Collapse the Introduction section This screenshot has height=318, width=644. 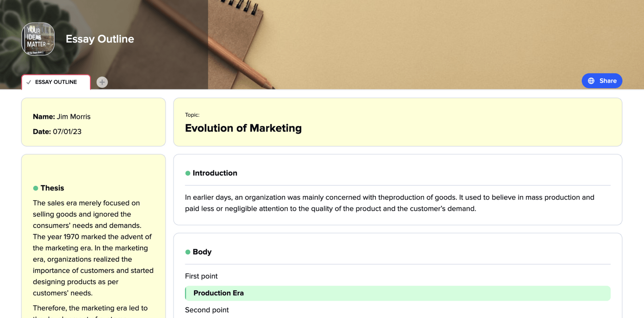click(215, 173)
